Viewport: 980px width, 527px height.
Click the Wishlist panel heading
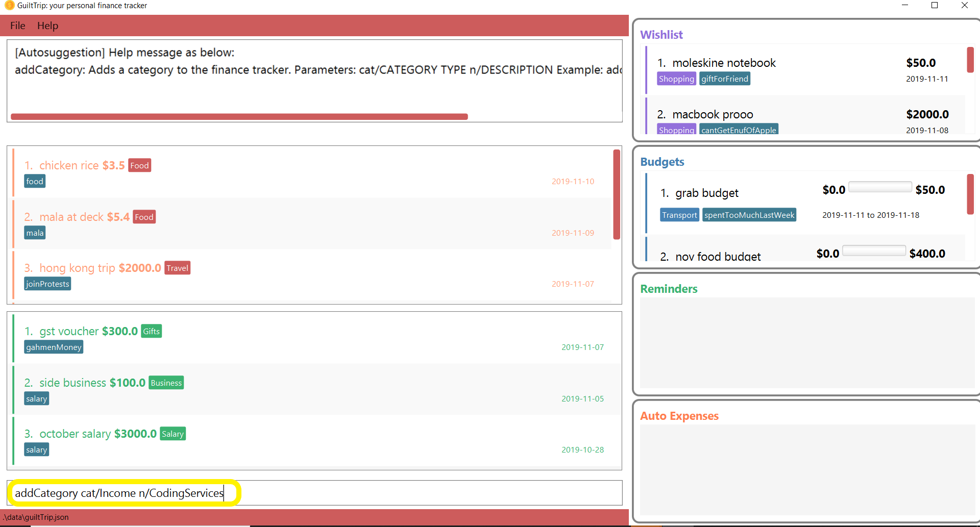pos(661,35)
